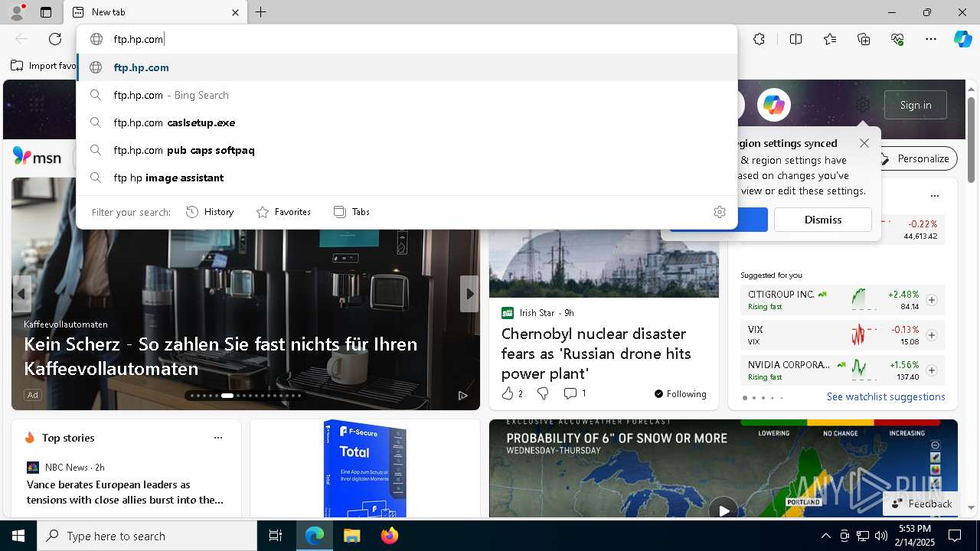980x551 pixels.
Task: Show hidden system tray icons
Action: coord(825,536)
